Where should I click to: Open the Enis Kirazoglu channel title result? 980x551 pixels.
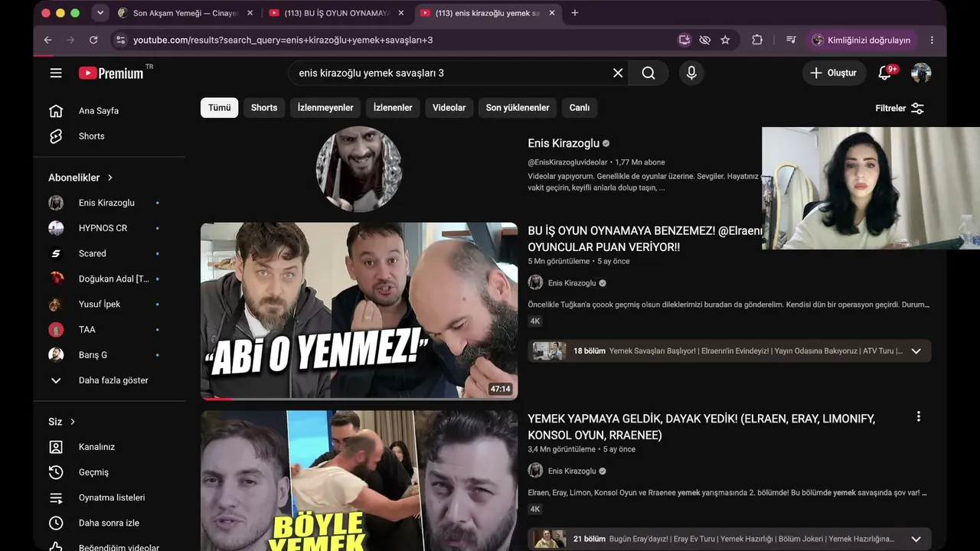[563, 143]
